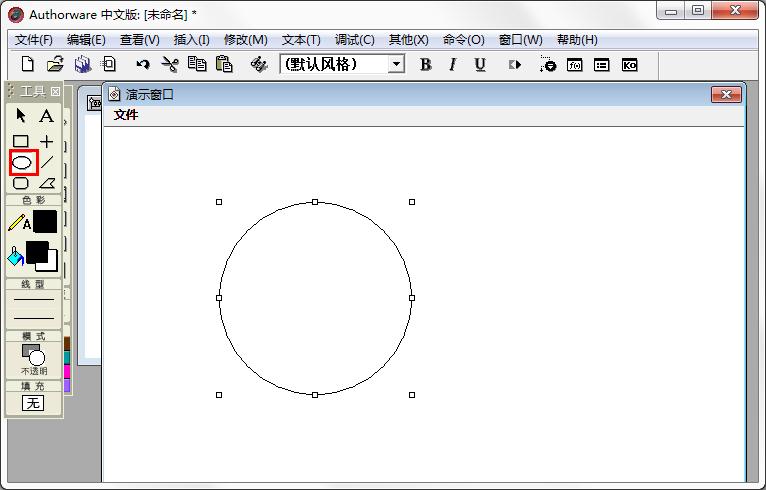Close the 演示窗口 presentation window

point(726,94)
